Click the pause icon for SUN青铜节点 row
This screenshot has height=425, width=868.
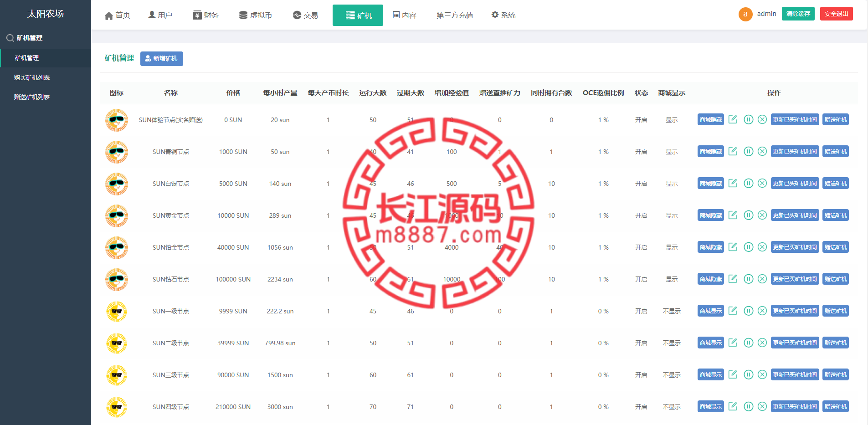748,151
